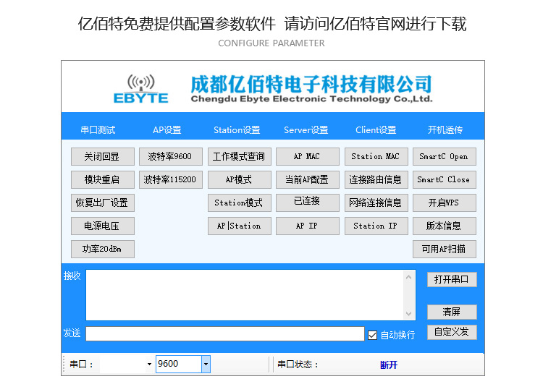Set baud rate with 波特率115200 button
Viewport: 543px width, 392px height.
(171, 179)
